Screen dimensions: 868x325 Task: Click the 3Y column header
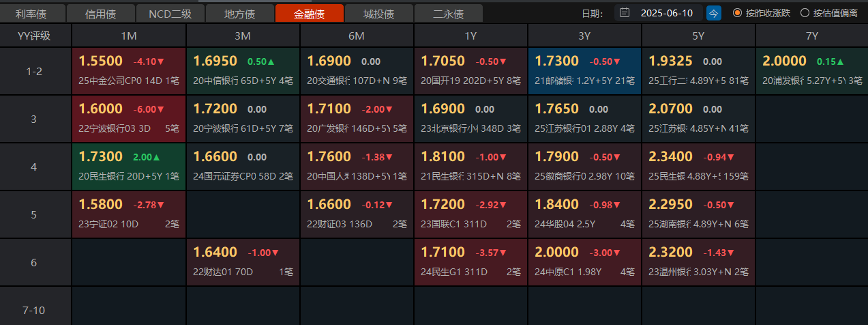(584, 36)
